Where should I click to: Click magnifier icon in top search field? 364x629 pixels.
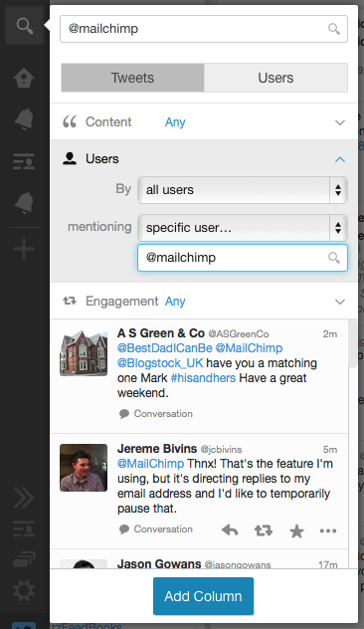click(334, 29)
